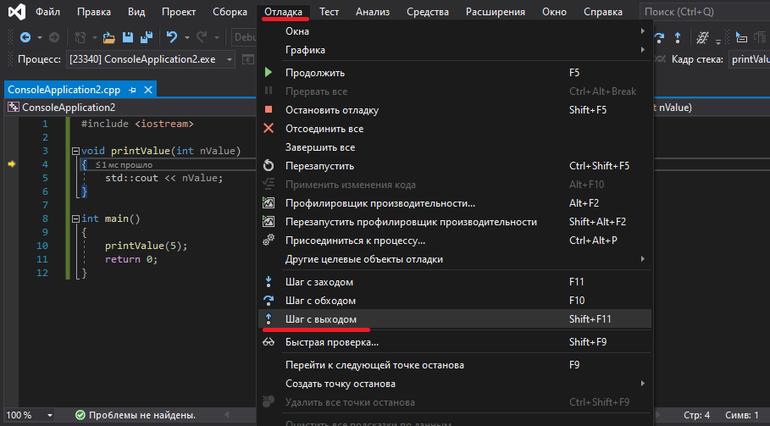
Task: Open the Тест menu
Action: pyautogui.click(x=329, y=12)
